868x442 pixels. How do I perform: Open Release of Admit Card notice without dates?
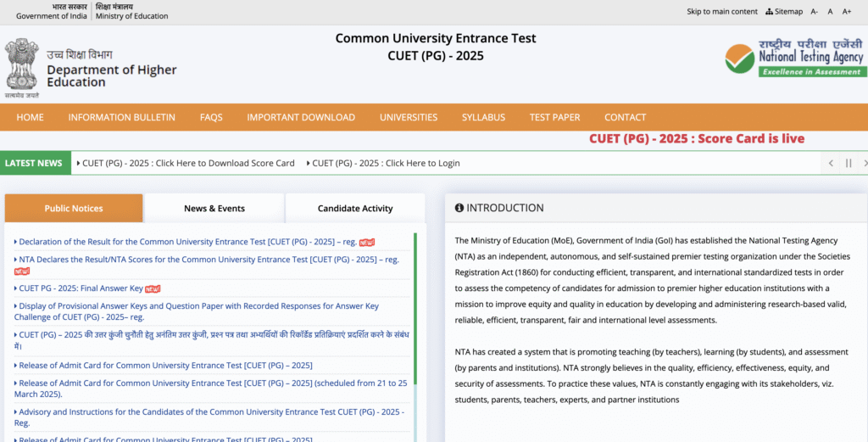(x=165, y=366)
